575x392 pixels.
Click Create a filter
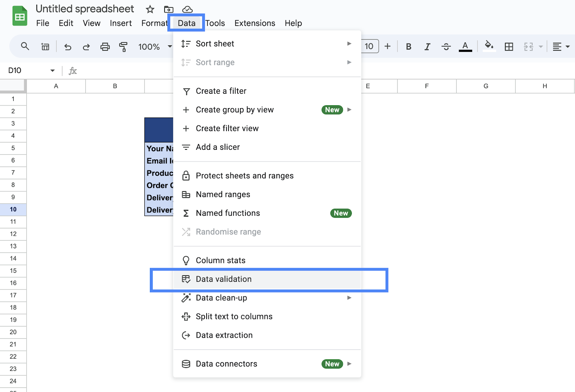(x=221, y=91)
